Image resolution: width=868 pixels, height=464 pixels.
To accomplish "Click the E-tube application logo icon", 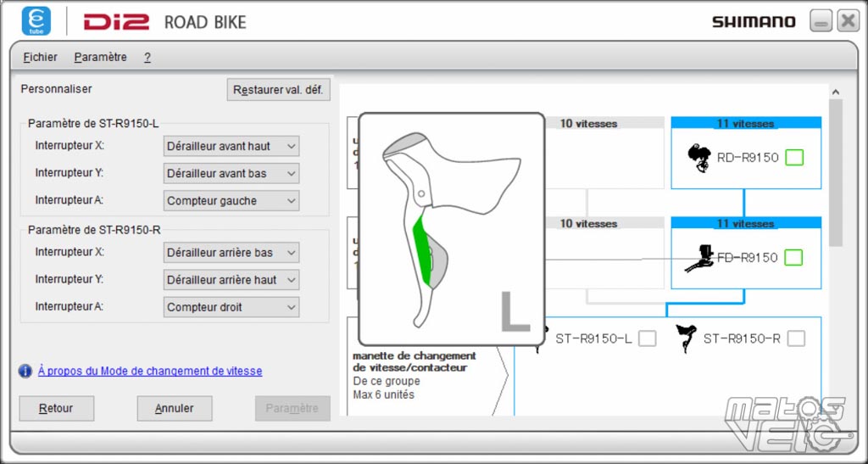I will (x=36, y=21).
